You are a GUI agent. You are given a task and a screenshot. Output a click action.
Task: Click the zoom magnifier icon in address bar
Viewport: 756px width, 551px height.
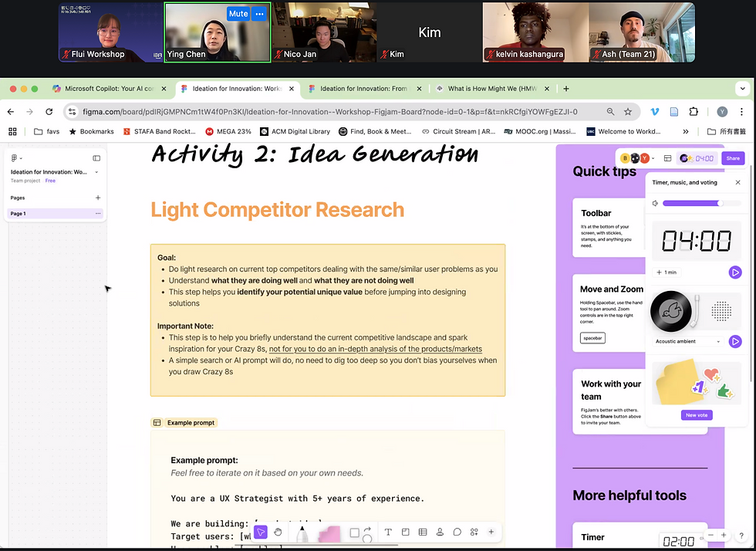[x=610, y=111]
